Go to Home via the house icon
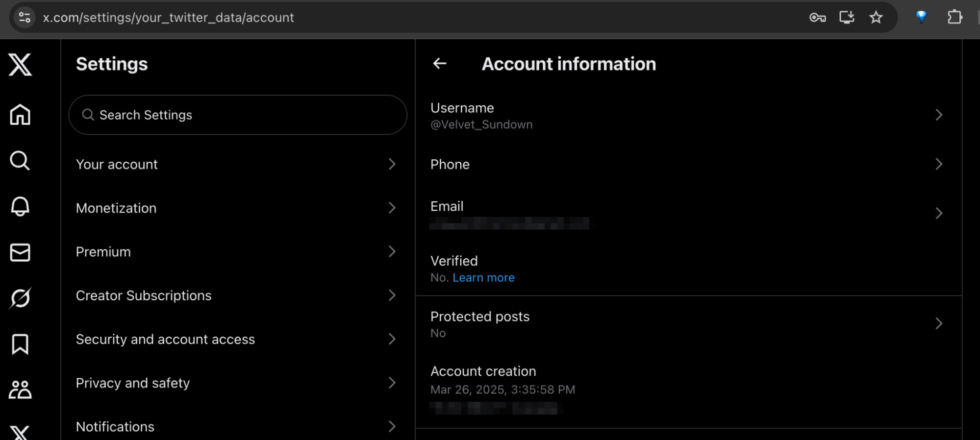 coord(20,115)
